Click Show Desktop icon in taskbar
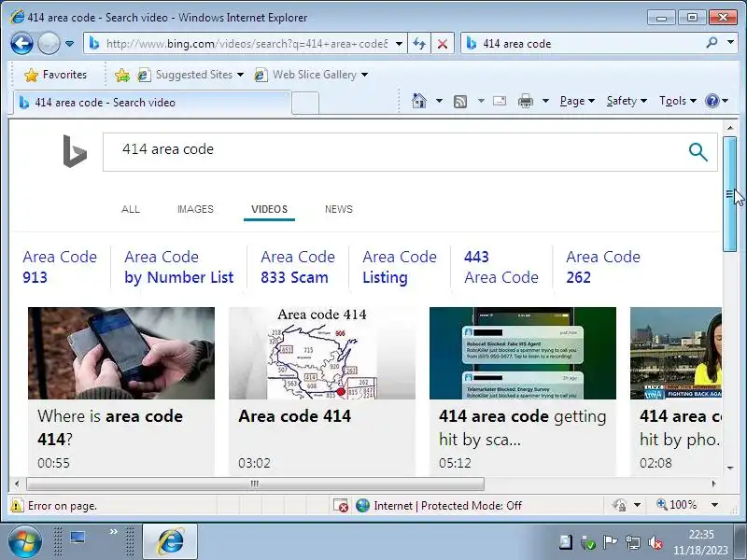The height and width of the screenshot is (560, 747). click(78, 539)
